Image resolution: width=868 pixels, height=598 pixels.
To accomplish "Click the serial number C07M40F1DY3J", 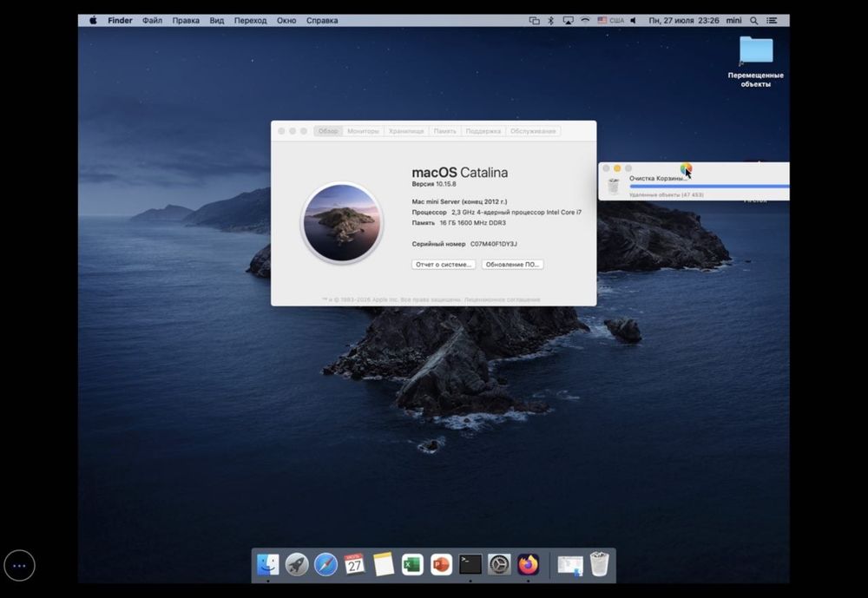I will (494, 244).
